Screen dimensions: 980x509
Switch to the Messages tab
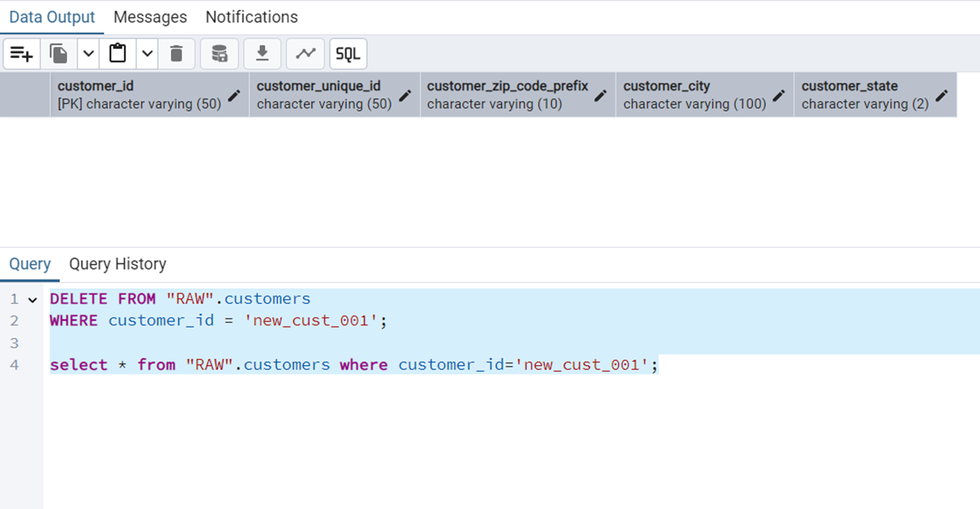tap(150, 17)
